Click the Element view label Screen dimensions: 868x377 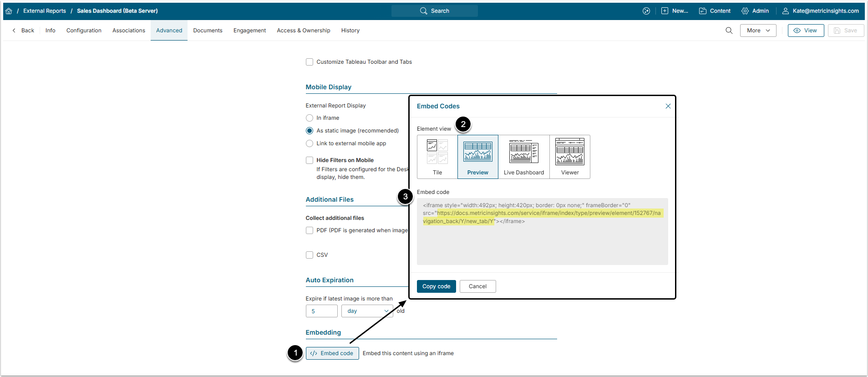click(x=434, y=129)
